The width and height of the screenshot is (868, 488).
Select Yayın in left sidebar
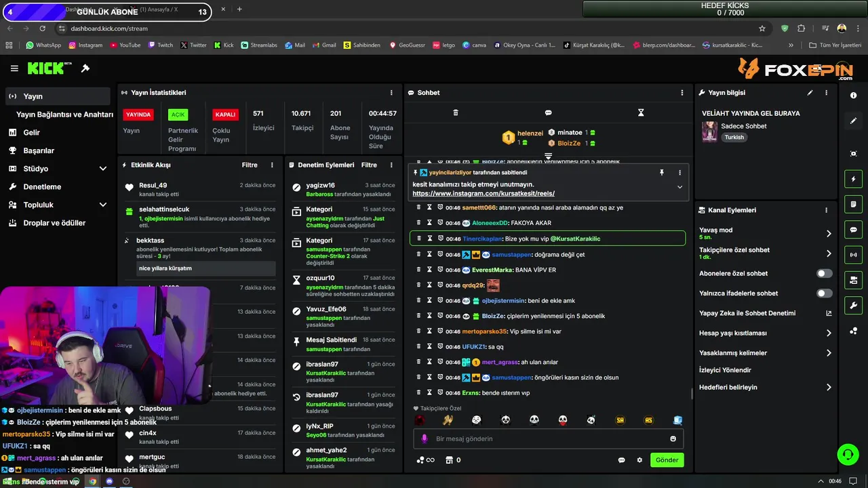(x=58, y=96)
